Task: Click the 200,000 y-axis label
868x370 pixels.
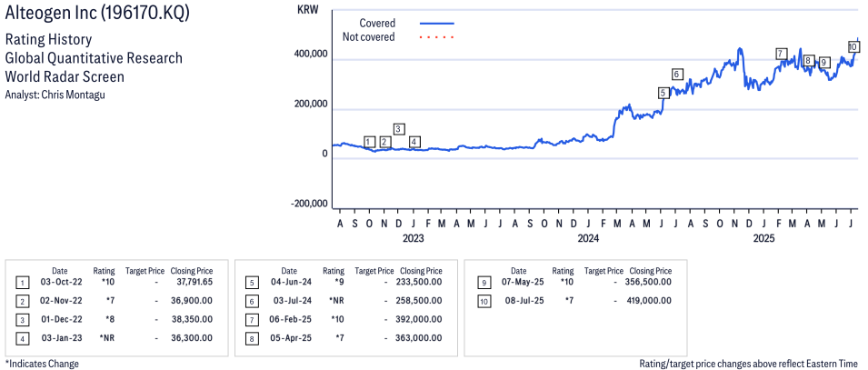Action: pyautogui.click(x=309, y=105)
